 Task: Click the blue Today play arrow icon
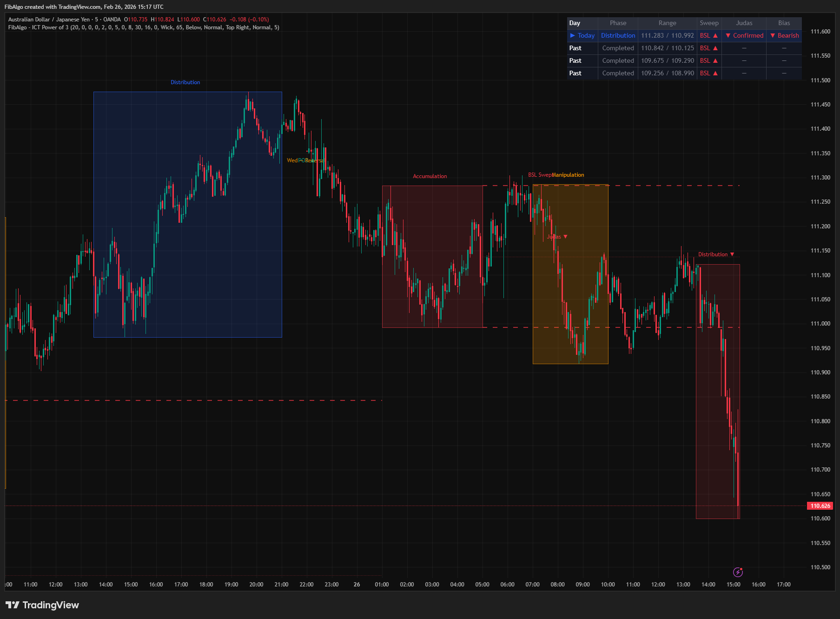pyautogui.click(x=573, y=35)
